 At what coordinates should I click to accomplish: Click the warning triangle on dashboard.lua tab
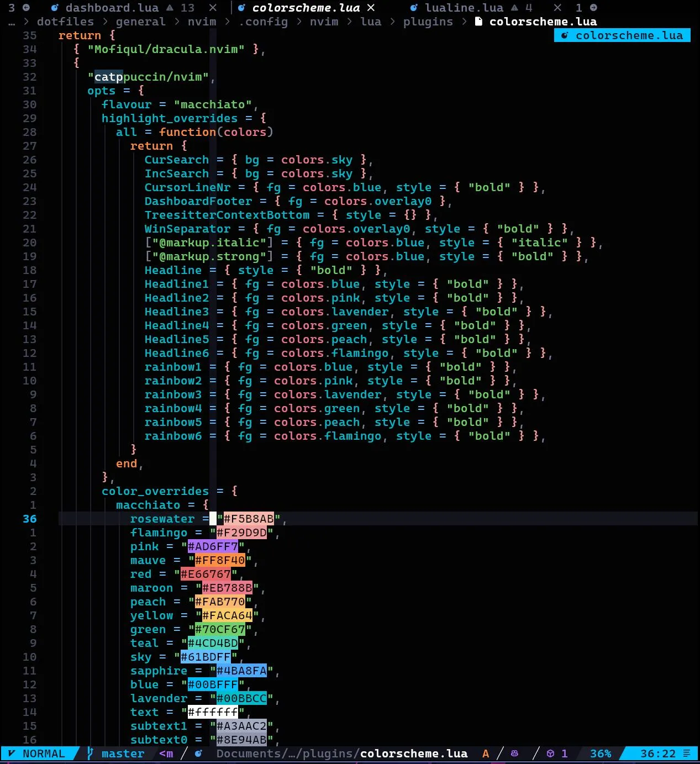pos(170,8)
